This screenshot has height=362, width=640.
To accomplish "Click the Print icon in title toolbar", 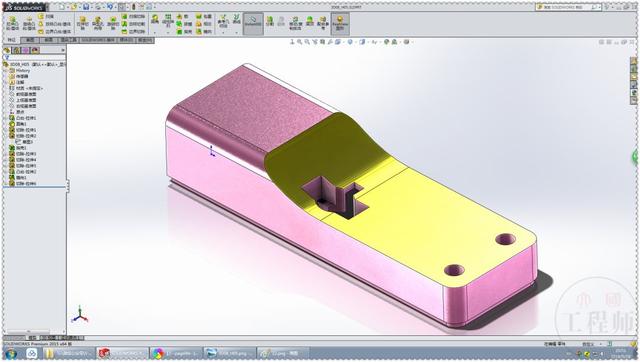I will 98,7.
